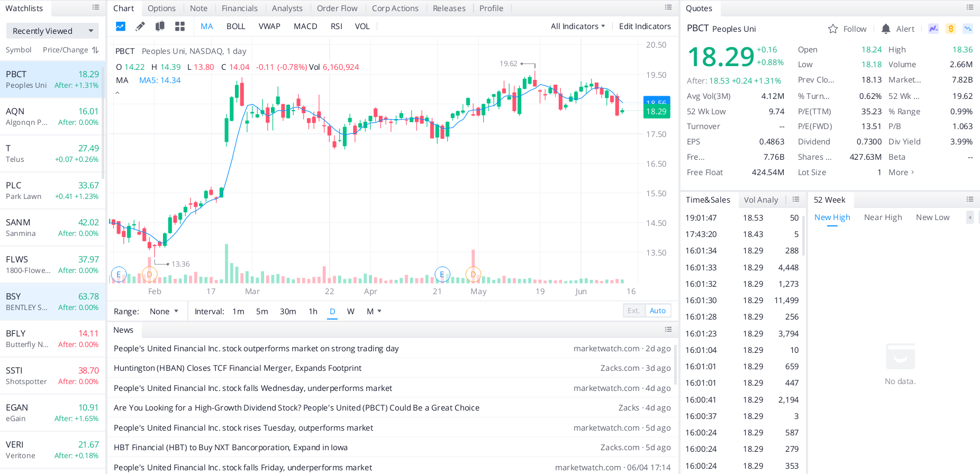Image resolution: width=980 pixels, height=474 pixels.
Task: Open the Watchlists panel menu icon
Action: pyautogui.click(x=96, y=7)
